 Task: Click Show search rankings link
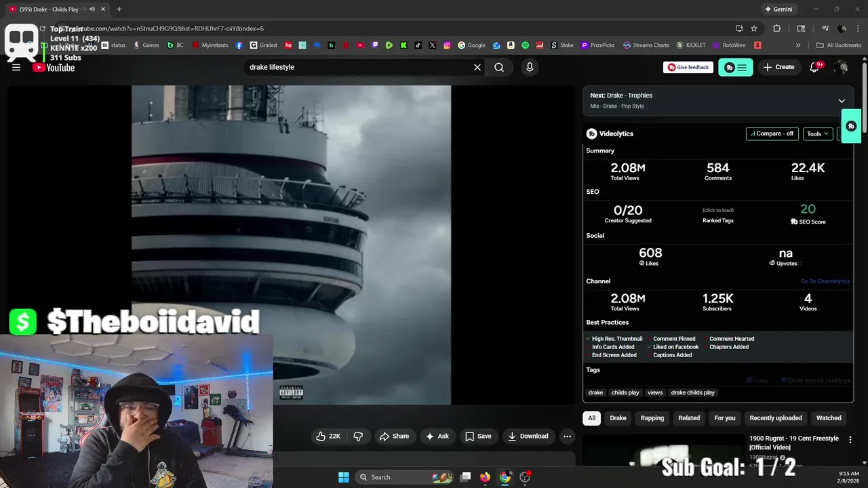point(816,380)
